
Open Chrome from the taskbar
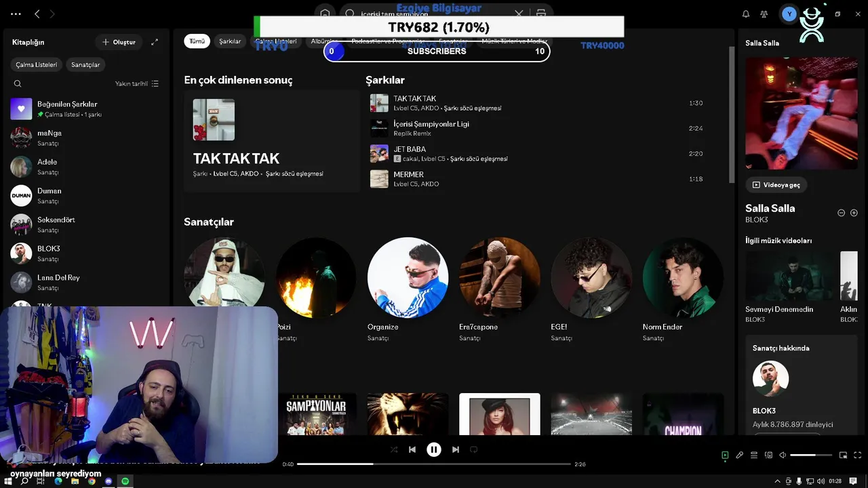(x=92, y=481)
